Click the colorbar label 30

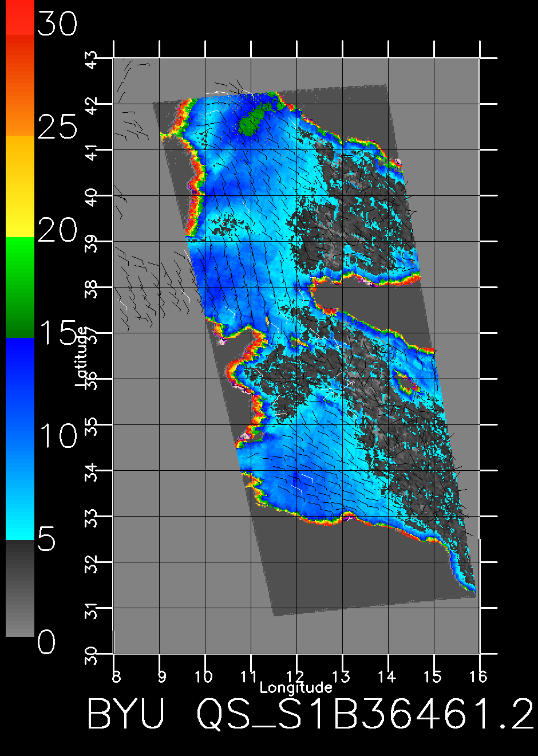57,24
